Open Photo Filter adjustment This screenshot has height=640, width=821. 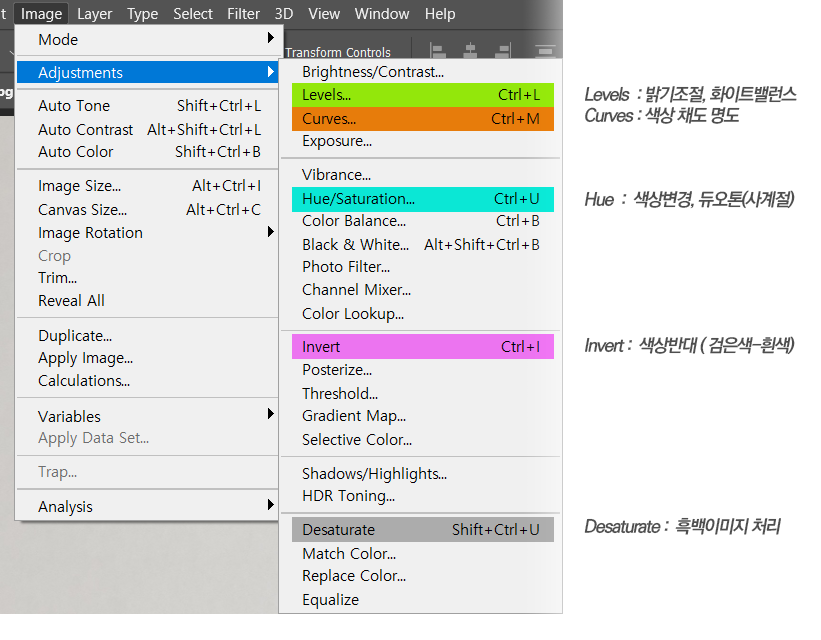tap(423, 267)
